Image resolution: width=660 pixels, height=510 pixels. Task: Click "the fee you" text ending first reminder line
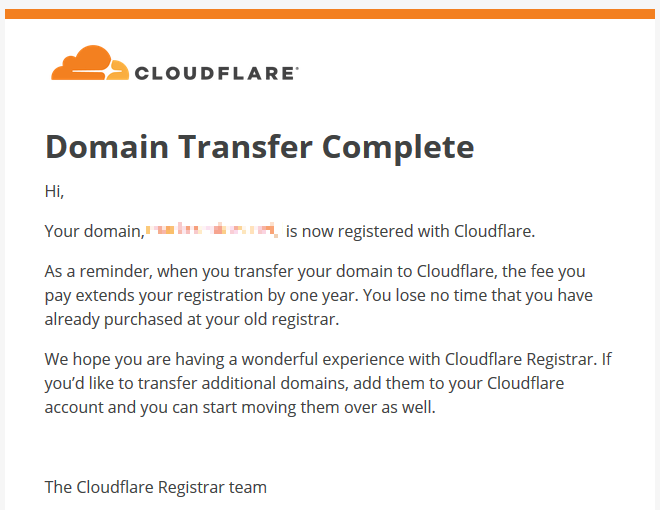point(543,271)
